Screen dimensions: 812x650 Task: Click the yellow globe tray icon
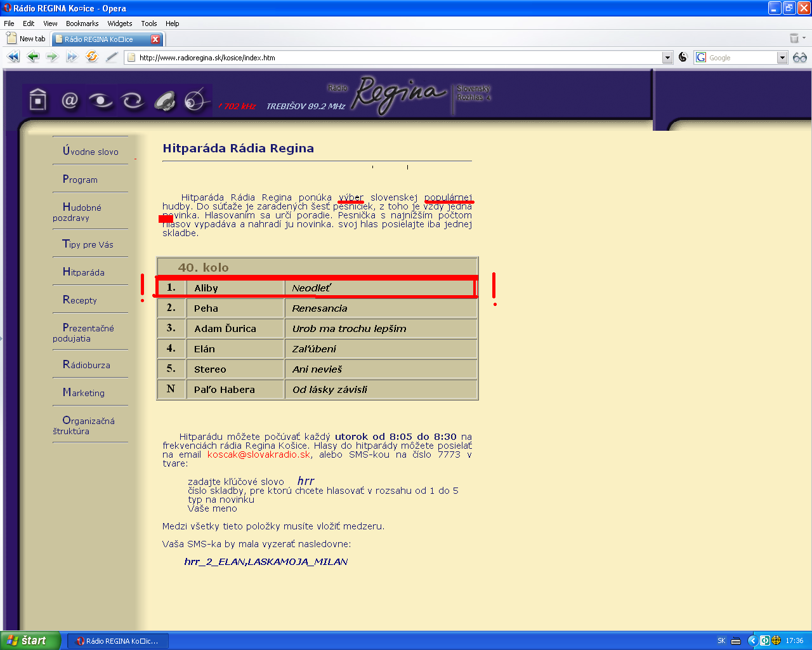776,640
